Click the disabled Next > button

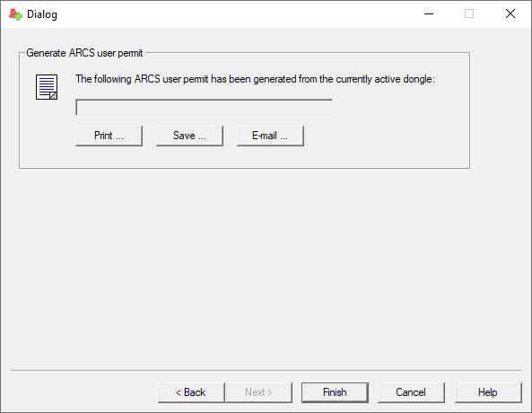coord(258,392)
